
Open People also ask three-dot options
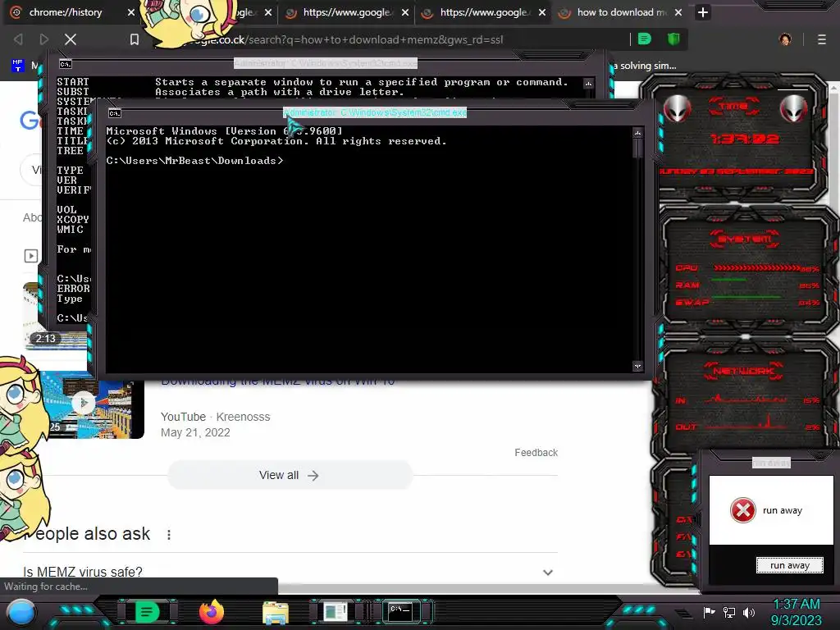pyautogui.click(x=169, y=535)
